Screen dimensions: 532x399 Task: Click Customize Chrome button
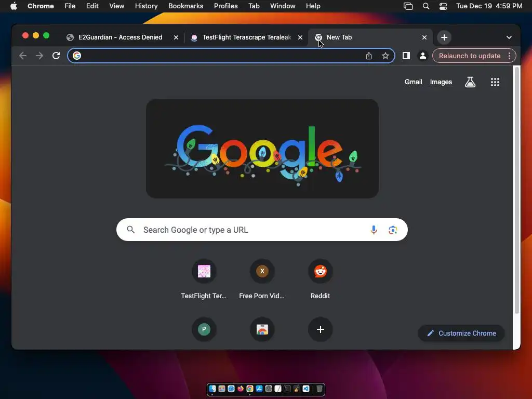461,333
